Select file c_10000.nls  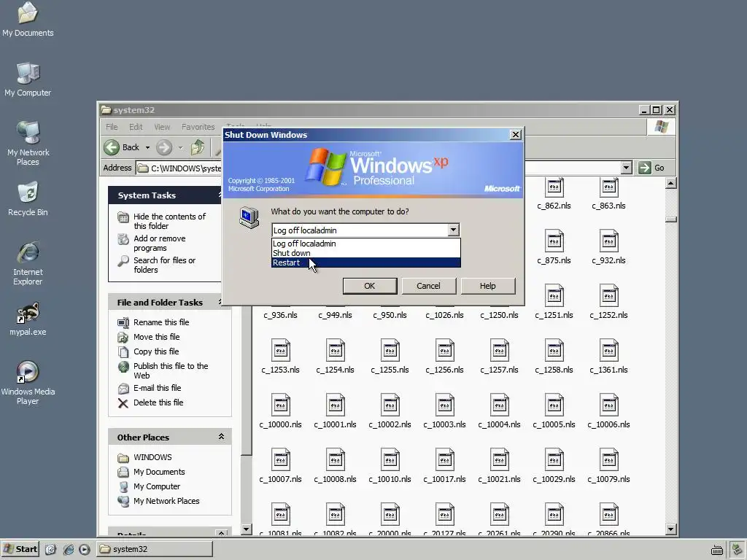[281, 411]
